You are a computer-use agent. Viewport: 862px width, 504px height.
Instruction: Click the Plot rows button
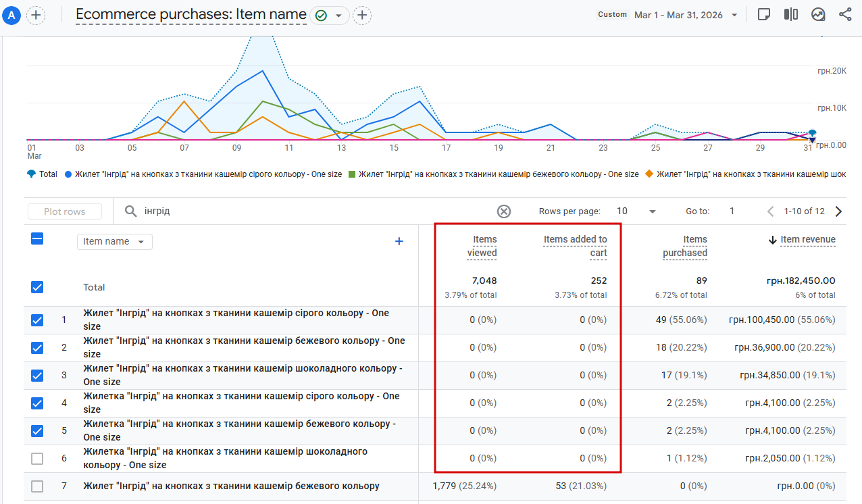click(x=65, y=211)
